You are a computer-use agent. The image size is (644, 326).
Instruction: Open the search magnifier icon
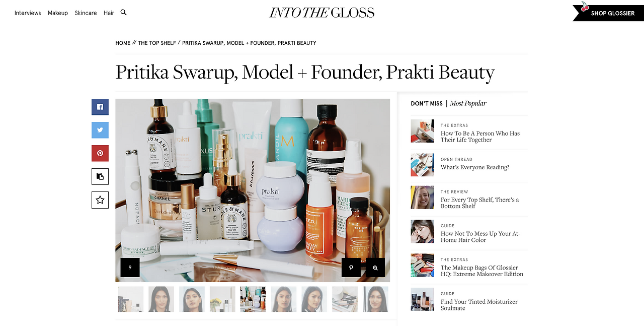click(124, 13)
